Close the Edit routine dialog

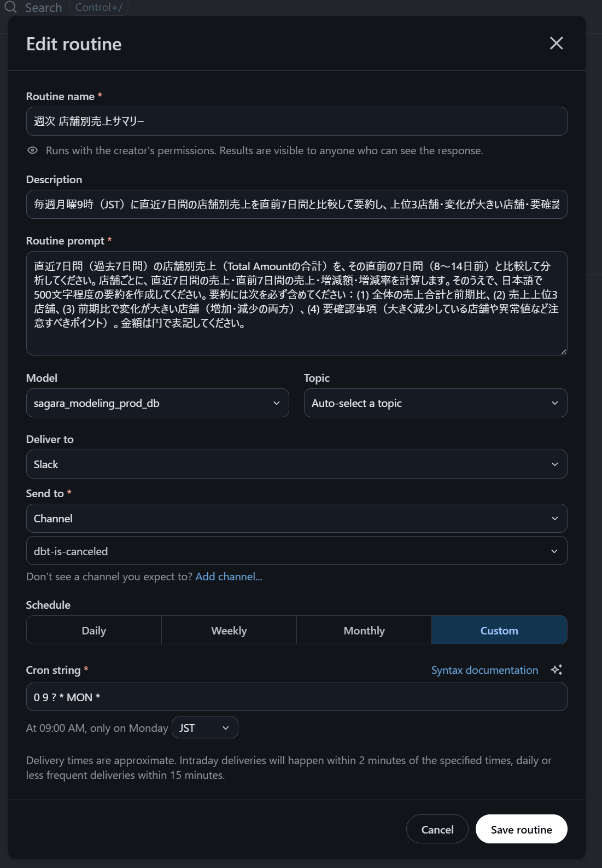556,43
